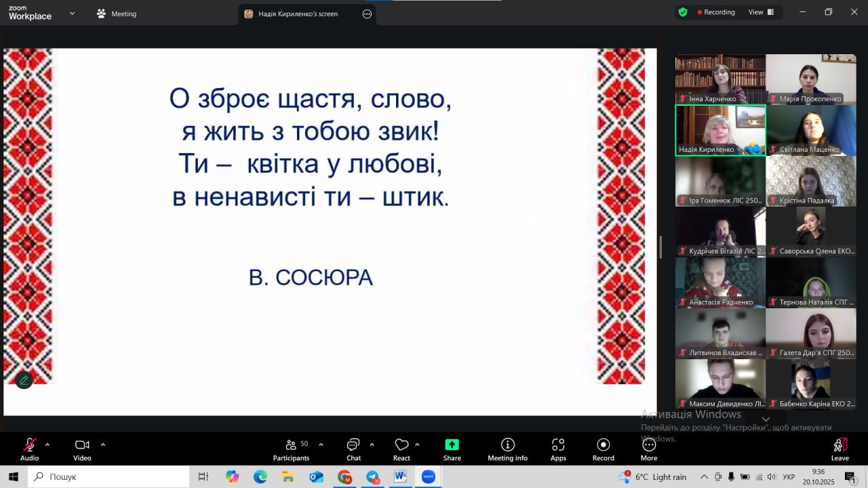The image size is (868, 488).
Task: Leave the meeting
Action: coord(840,449)
